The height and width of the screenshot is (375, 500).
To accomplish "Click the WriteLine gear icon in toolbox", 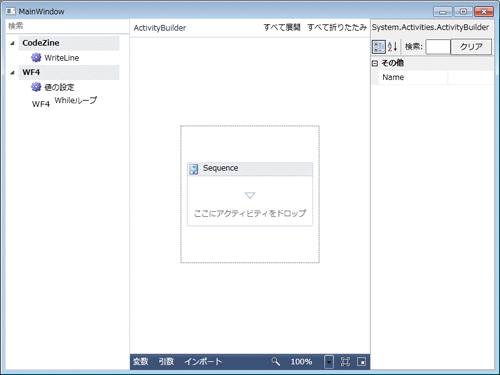I will click(x=36, y=58).
